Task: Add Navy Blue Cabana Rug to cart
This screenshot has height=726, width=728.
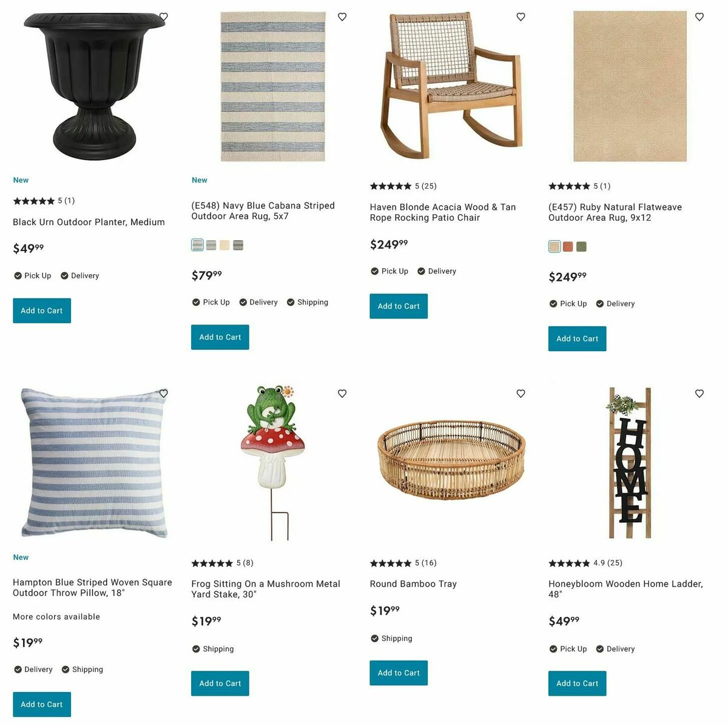Action: pos(220,337)
